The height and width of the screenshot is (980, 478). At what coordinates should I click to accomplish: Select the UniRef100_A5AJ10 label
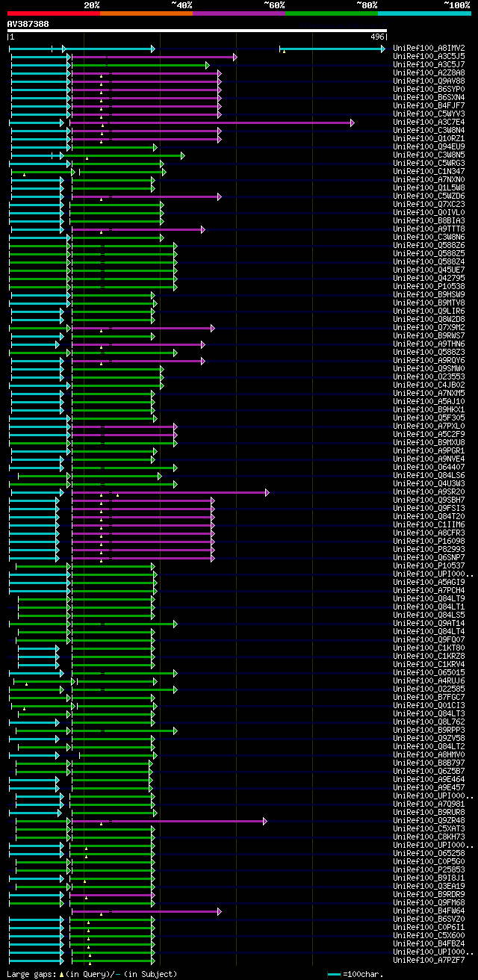coord(430,401)
